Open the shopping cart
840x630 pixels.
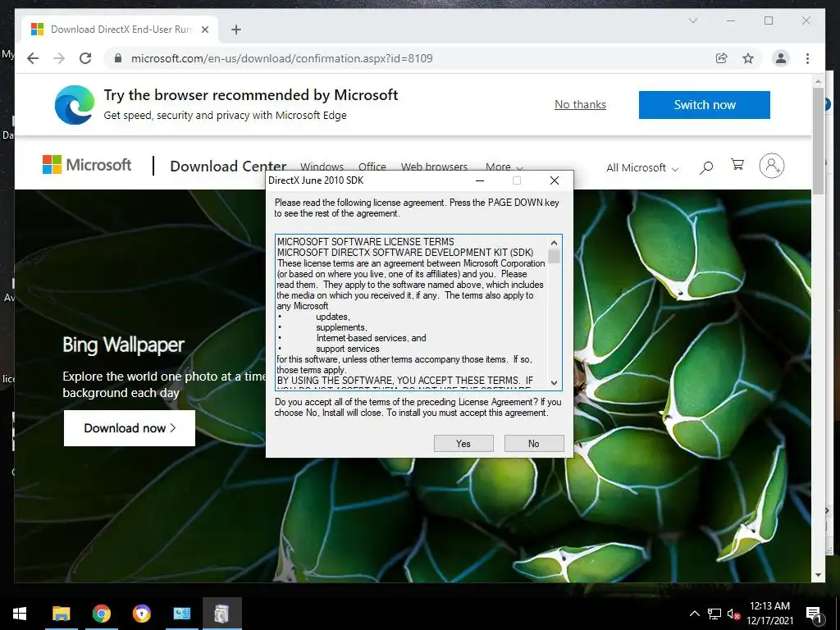coord(737,164)
